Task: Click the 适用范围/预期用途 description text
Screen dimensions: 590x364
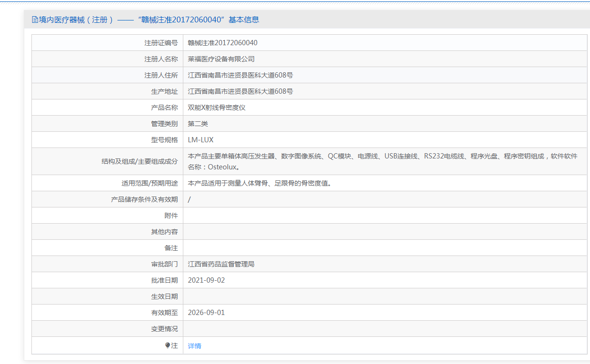Action: pos(260,183)
